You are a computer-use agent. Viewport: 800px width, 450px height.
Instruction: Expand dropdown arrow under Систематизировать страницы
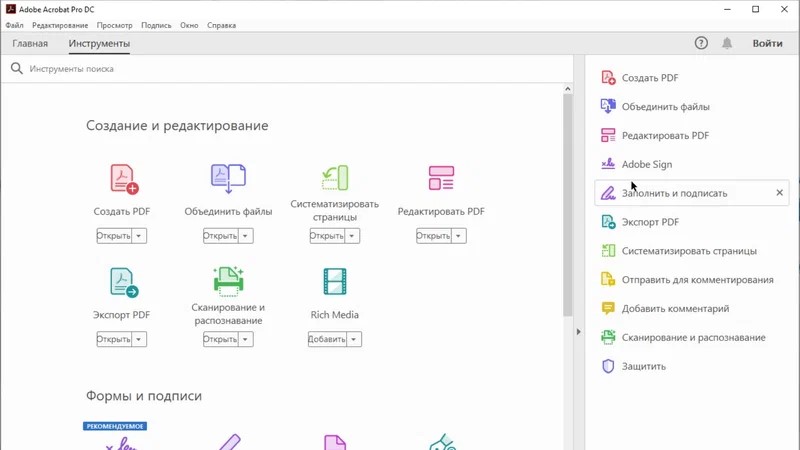point(352,236)
